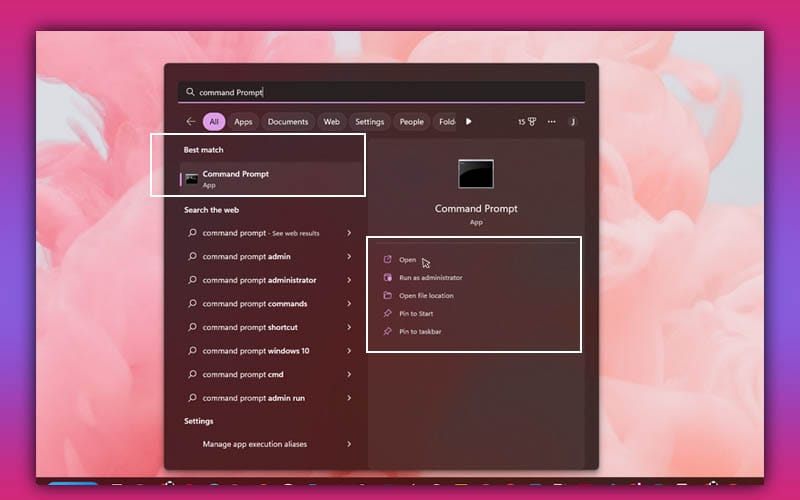800x500 pixels.
Task: Click the large Command Prompt app thumbnail
Action: coord(476,174)
